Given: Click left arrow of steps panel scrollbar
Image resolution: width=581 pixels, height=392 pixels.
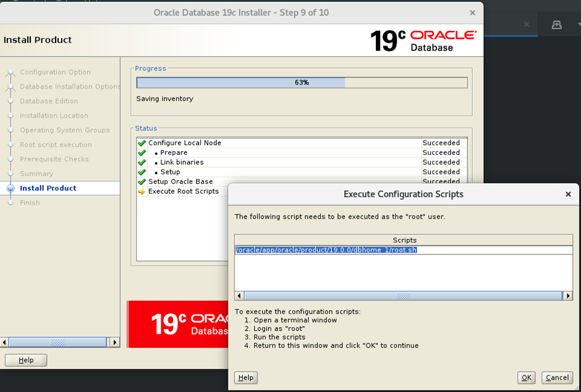Looking at the screenshot, I should pos(4,342).
